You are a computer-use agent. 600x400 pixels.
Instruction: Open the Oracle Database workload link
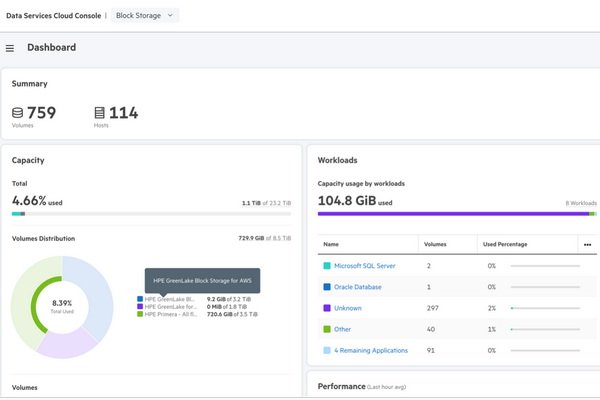[358, 287]
